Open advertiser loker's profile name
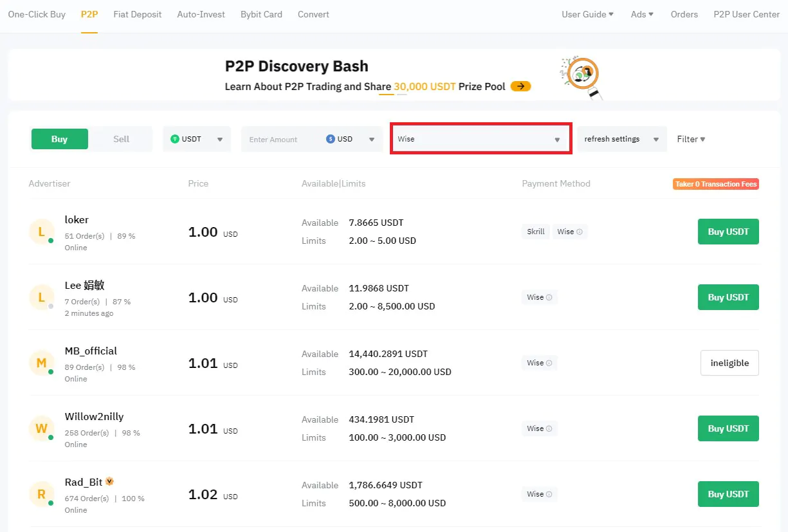The image size is (788, 532). (77, 219)
